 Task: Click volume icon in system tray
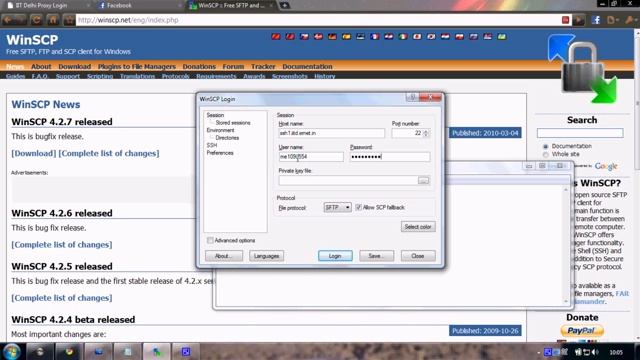595,352
